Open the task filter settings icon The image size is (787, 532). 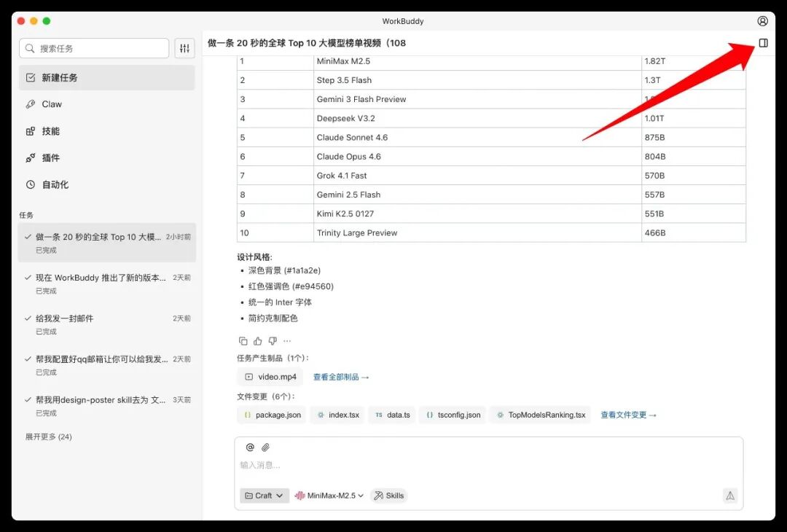point(184,48)
